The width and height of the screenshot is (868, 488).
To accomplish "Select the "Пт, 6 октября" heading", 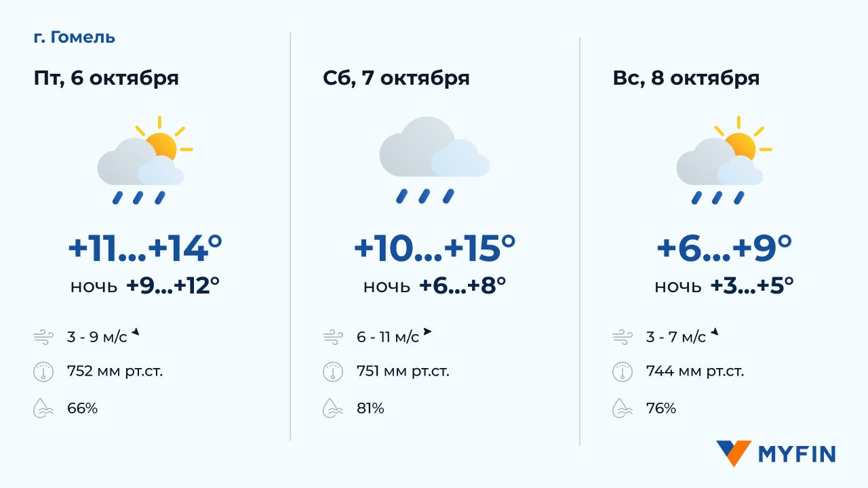I will pyautogui.click(x=106, y=78).
